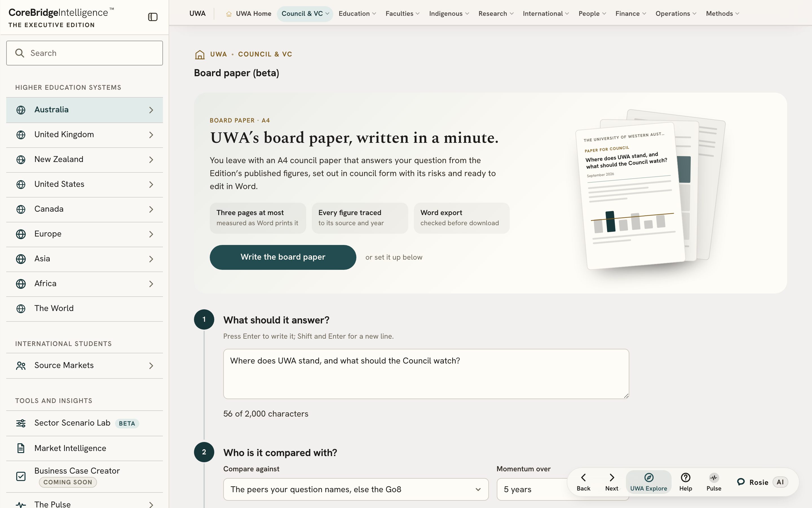Click the document icon for Market Intelligence
This screenshot has width=812, height=508.
pyautogui.click(x=21, y=448)
